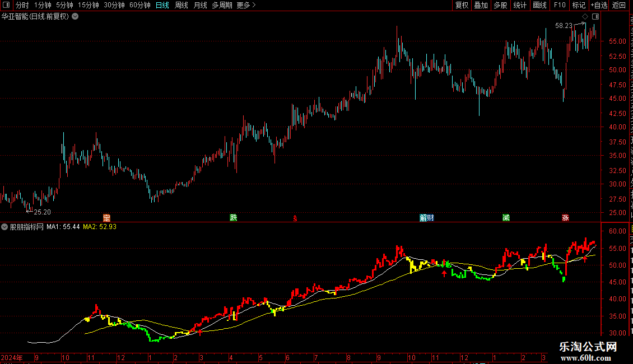633x364 pixels.
Task: Select the 1分钟 period
Action: click(x=43, y=5)
